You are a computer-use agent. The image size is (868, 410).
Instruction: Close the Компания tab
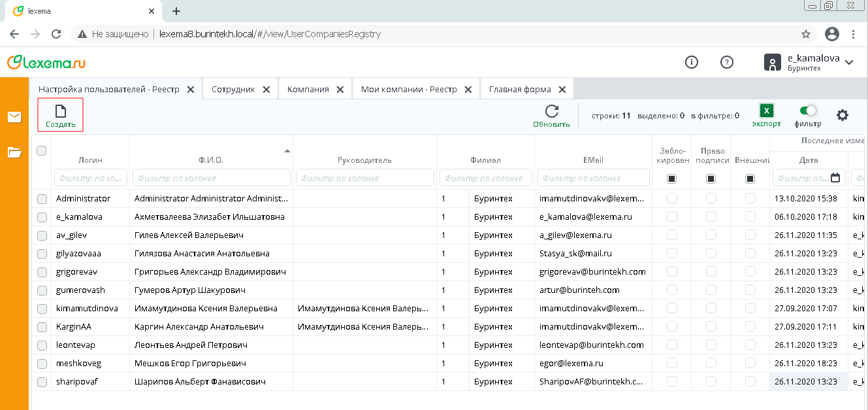pos(340,90)
